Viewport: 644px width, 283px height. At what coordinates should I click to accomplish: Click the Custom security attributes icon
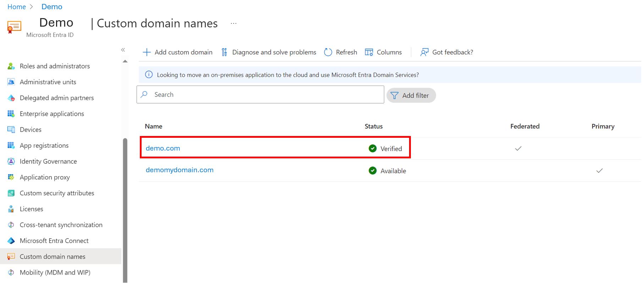click(x=11, y=193)
